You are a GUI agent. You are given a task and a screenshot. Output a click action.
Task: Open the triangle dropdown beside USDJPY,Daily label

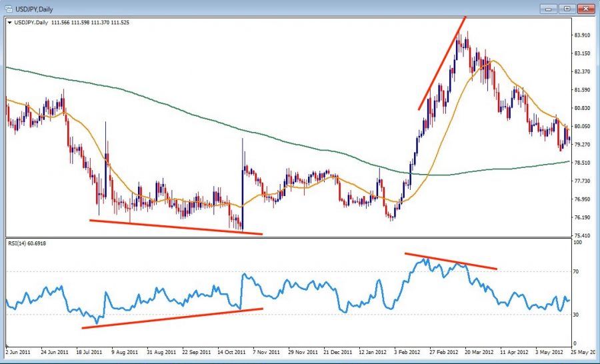point(9,22)
